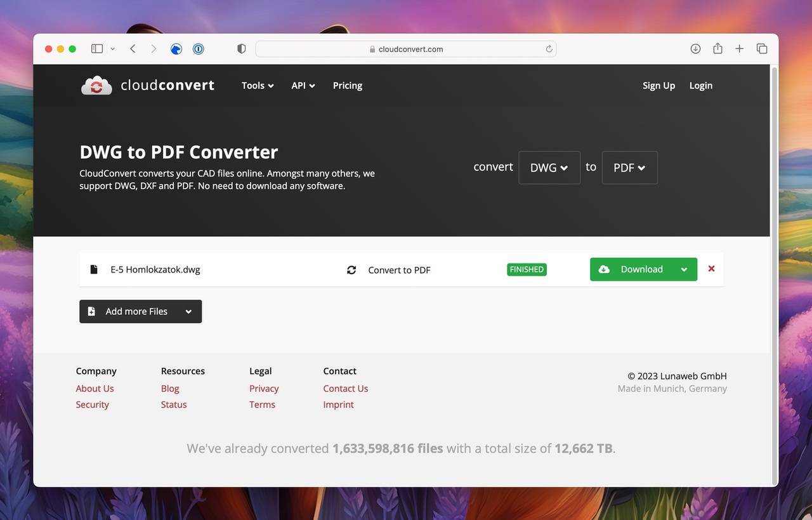The width and height of the screenshot is (812, 520).
Task: Click the 1,633,598,816 files counter text
Action: [388, 448]
